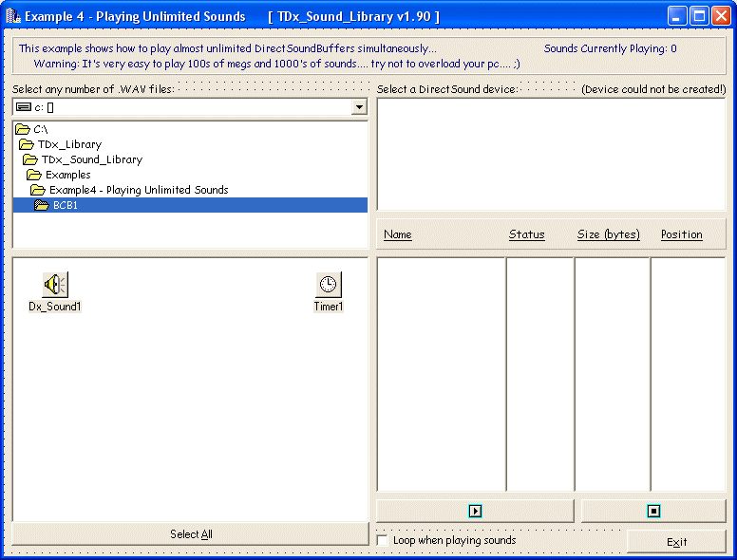Click the Exit button
The image size is (737, 560).
pyautogui.click(x=676, y=542)
